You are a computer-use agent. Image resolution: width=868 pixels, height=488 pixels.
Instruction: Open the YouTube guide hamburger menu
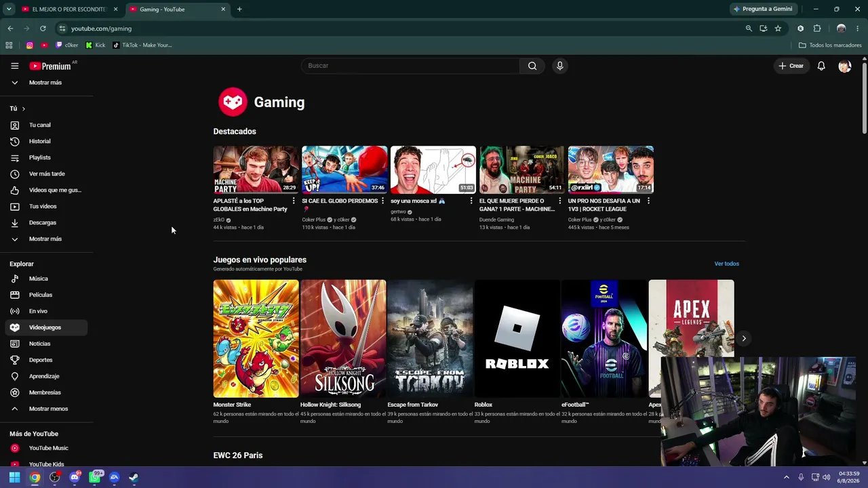pos(14,66)
